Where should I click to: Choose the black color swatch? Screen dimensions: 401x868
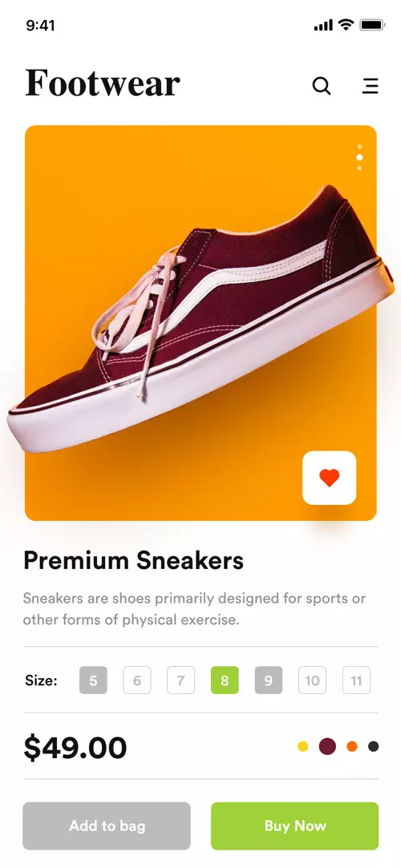coord(373,746)
